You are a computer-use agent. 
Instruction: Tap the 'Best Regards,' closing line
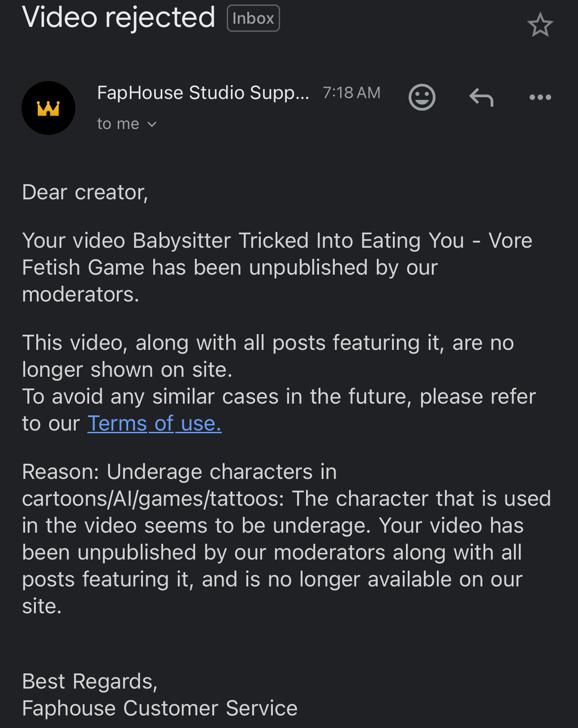point(90,681)
